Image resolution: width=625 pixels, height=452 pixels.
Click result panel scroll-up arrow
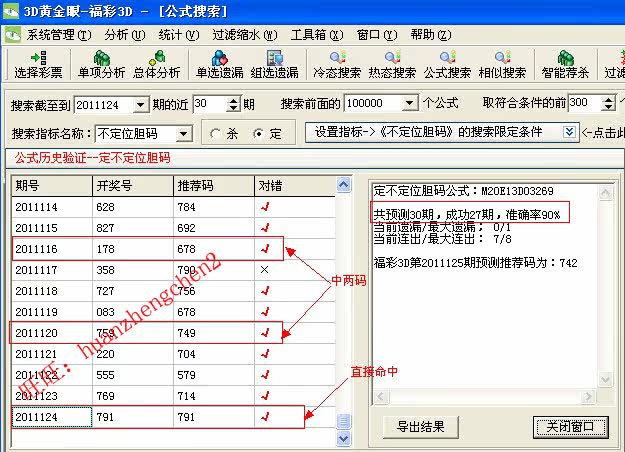[x=605, y=193]
